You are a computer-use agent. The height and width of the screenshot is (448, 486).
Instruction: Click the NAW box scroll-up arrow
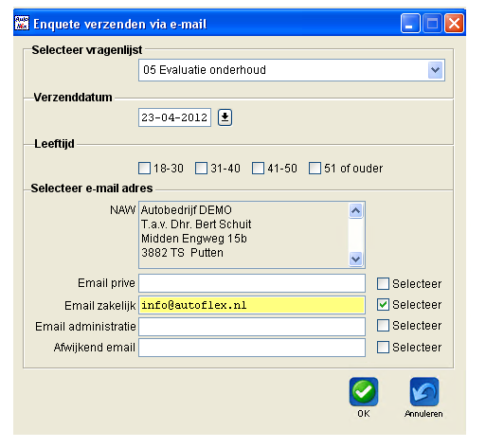click(356, 210)
